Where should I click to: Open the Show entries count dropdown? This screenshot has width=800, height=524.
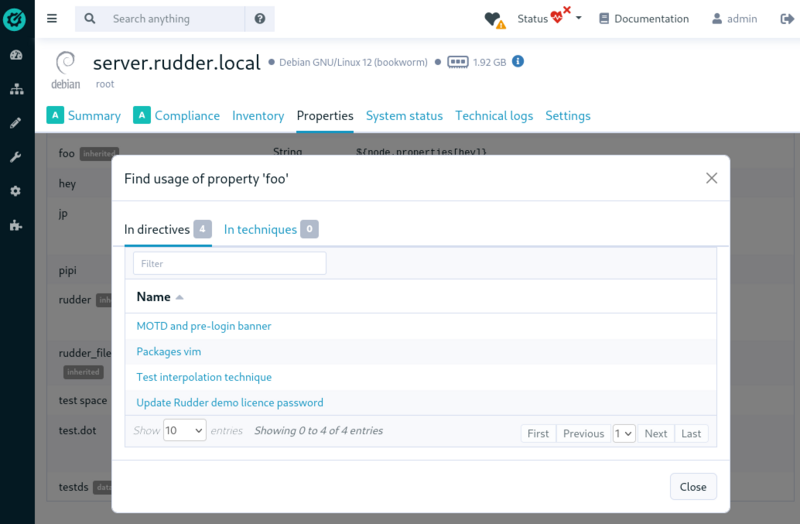pyautogui.click(x=185, y=430)
